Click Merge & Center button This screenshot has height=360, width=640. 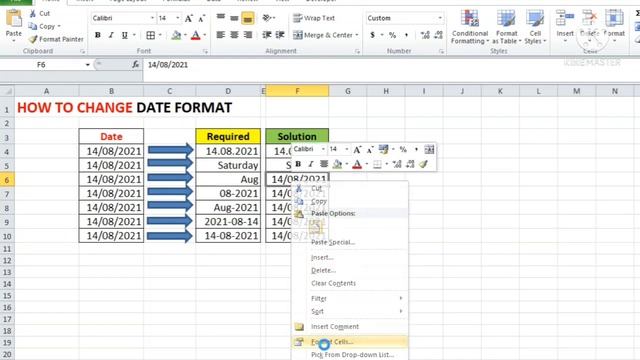322,35
